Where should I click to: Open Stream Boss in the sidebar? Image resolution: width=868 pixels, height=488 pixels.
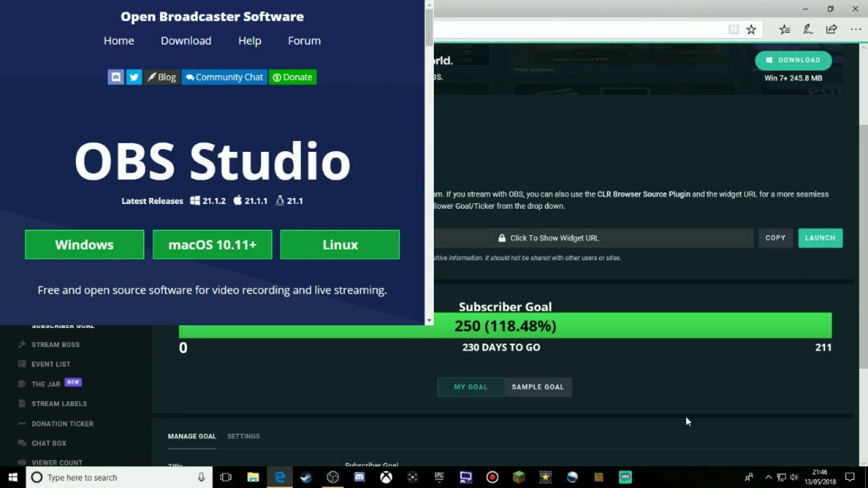coord(56,345)
